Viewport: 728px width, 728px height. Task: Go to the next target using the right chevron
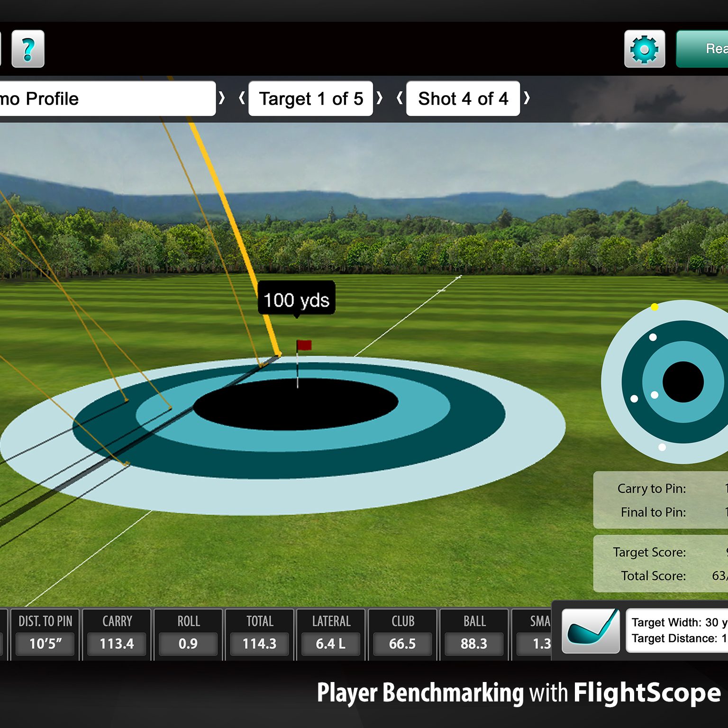[x=380, y=99]
